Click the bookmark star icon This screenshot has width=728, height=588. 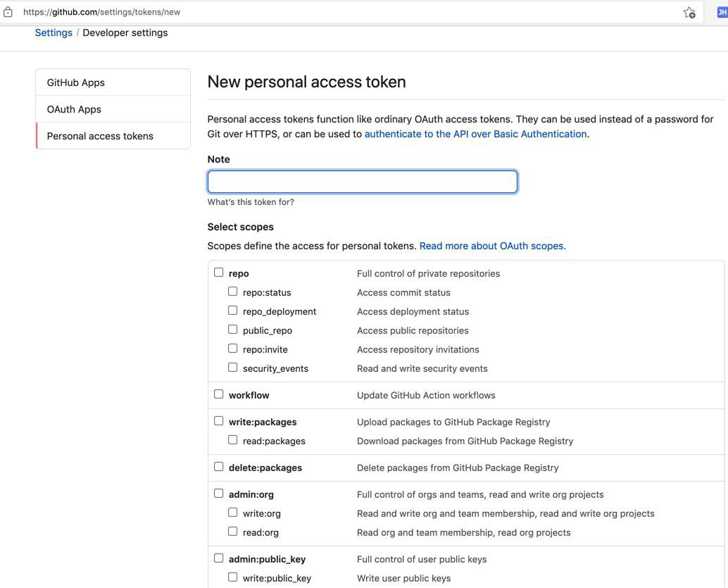click(689, 13)
